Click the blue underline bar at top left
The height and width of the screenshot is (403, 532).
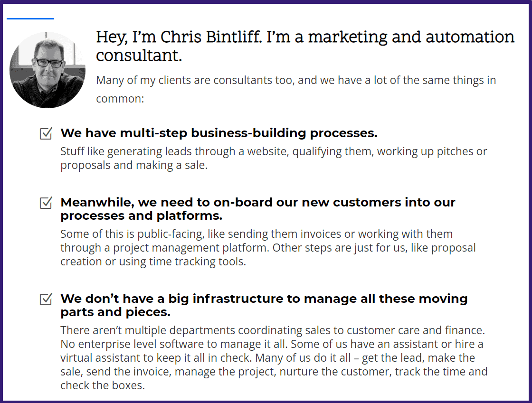[30, 19]
